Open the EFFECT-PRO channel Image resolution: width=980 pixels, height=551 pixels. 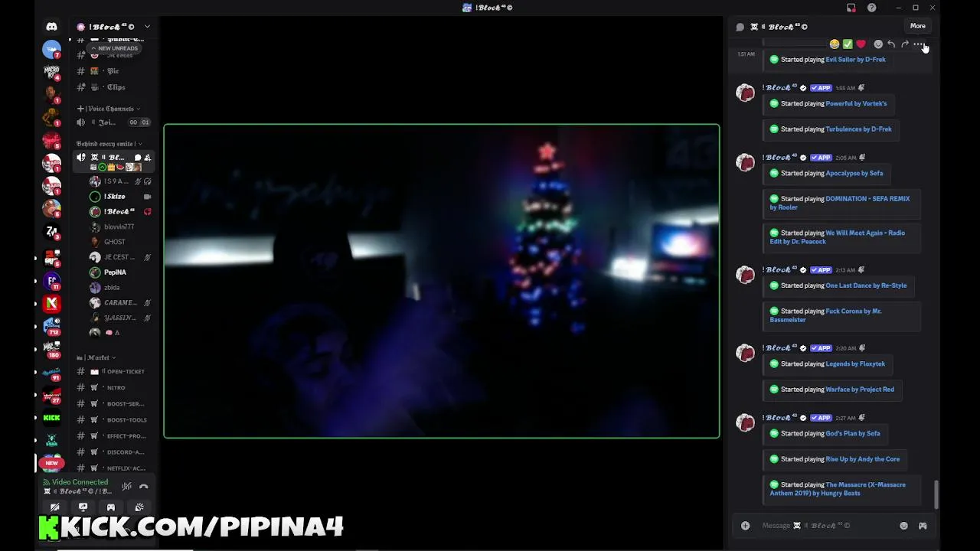[x=113, y=436]
